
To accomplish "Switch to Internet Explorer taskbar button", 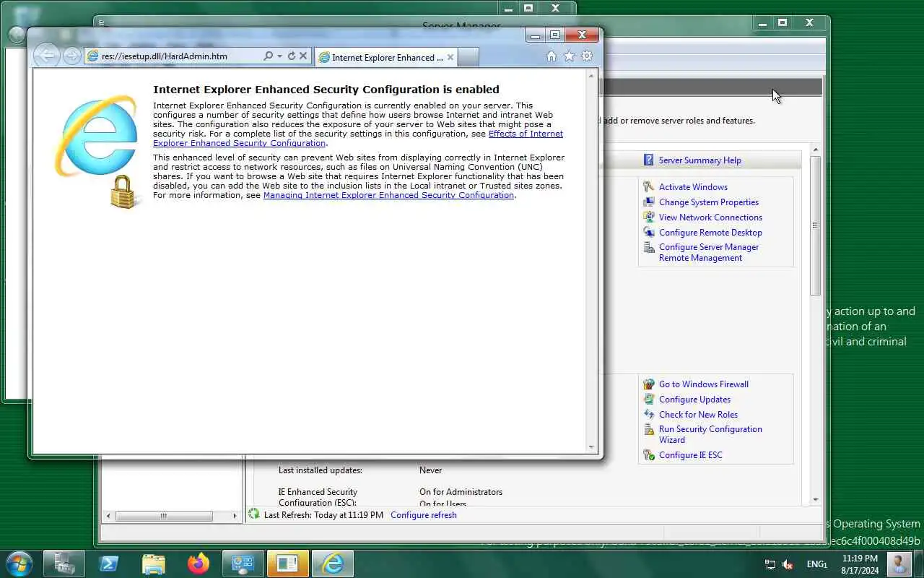I will click(x=332, y=564).
